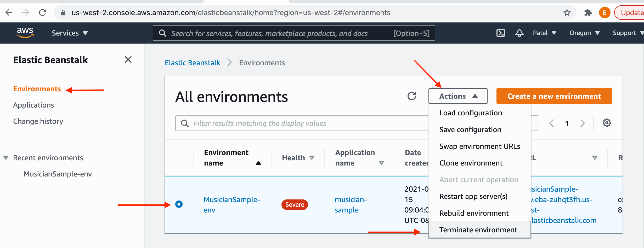Open the Support dropdown menu
Screen dimensions: 644x248
point(628,33)
